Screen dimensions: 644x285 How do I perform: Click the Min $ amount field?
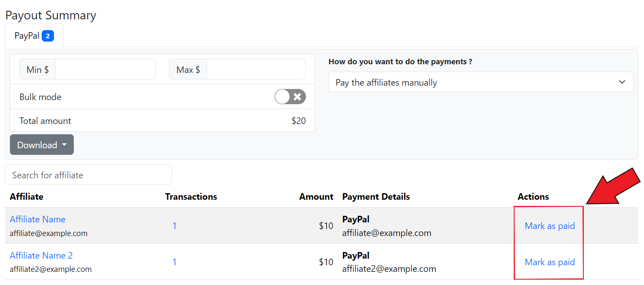[105, 70]
